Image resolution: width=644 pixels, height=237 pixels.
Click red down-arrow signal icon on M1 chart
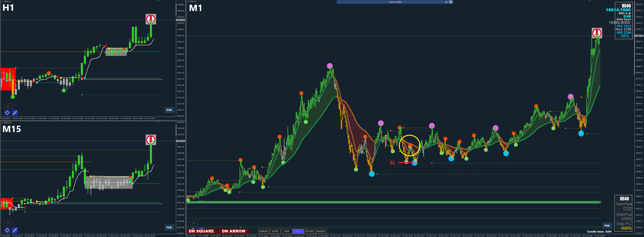[x=597, y=33]
